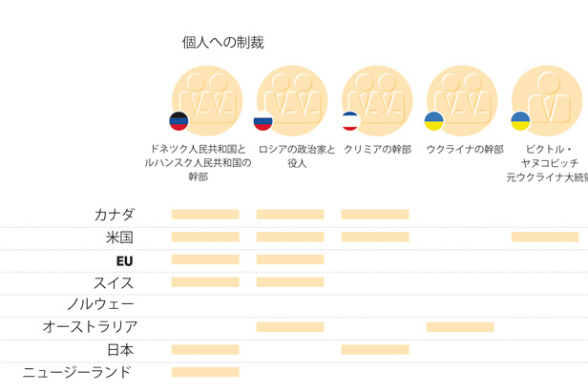Click the 米国 bar under Yanukovych column
588x392 pixels.
pyautogui.click(x=545, y=237)
